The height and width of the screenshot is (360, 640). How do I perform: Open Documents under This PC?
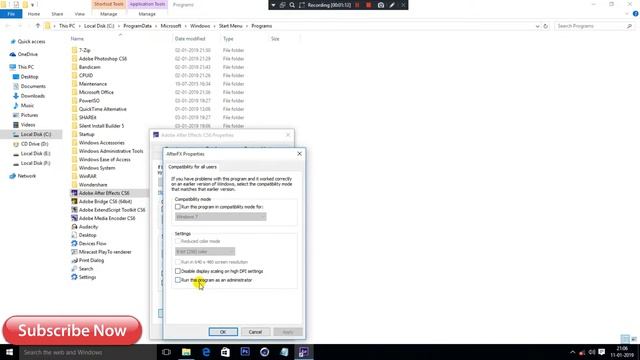pos(33,87)
